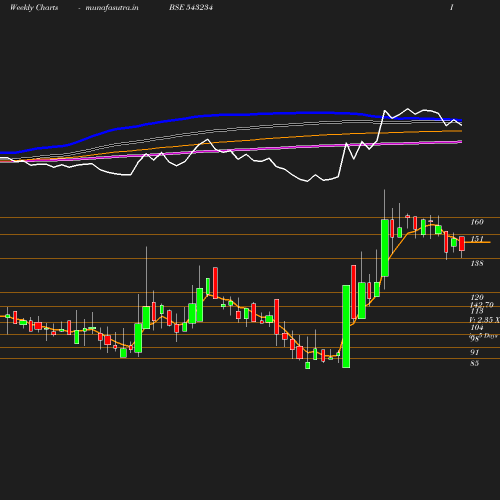Click the BSE 543234 symbol label
The image size is (500, 500).
[x=191, y=7]
